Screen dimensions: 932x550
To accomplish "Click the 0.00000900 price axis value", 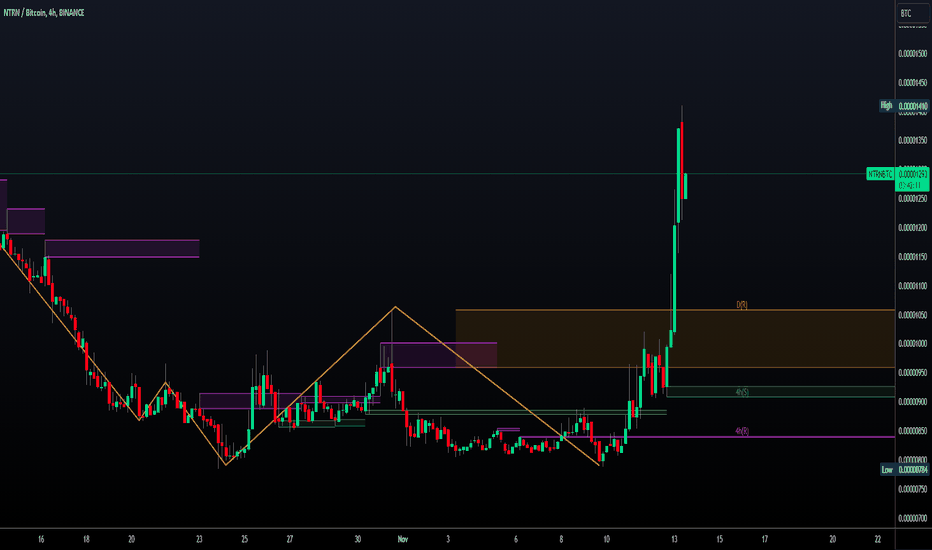I will coord(912,402).
